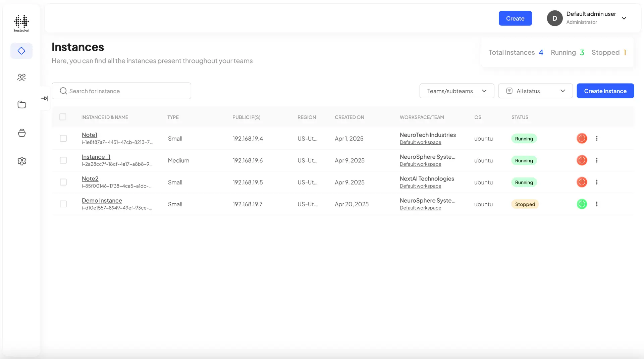Click the storage bucket icon in sidebar
The width and height of the screenshot is (644, 359).
click(x=21, y=133)
